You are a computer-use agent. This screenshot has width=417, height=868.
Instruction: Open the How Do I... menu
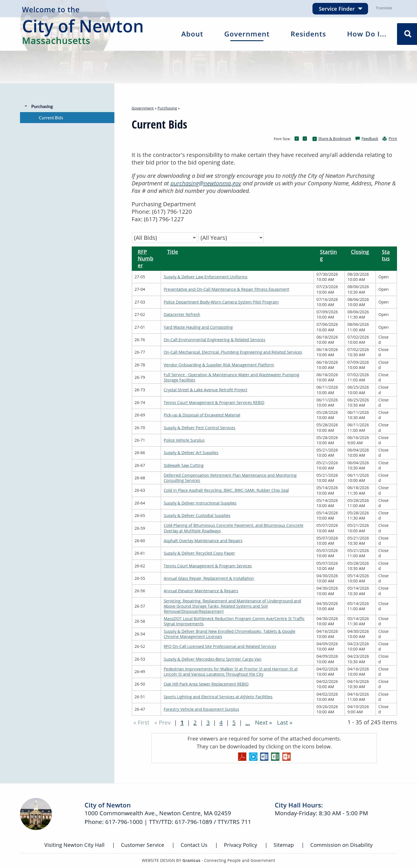(x=367, y=34)
